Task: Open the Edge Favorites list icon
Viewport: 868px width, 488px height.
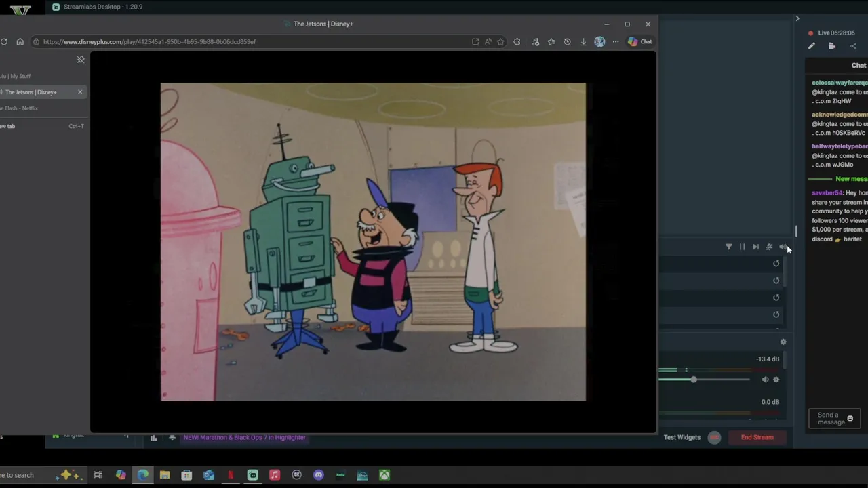Action: [x=551, y=41]
